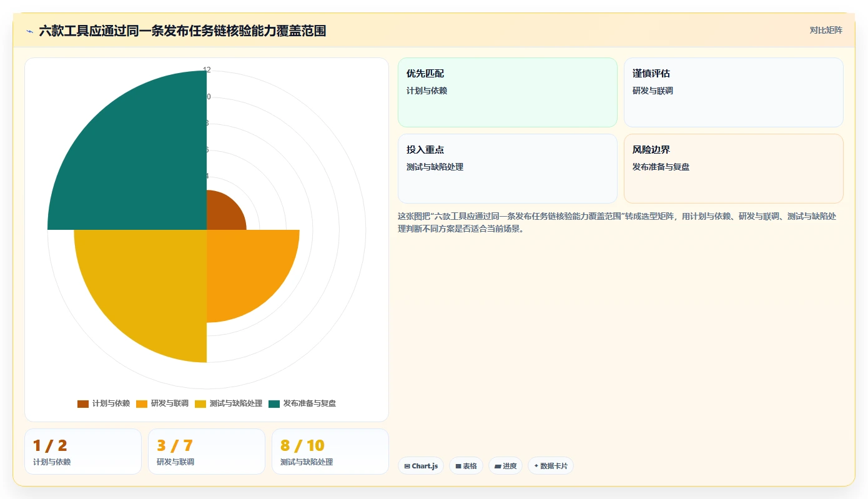Open the 8 / 10 stat card
This screenshot has height=499, width=868.
[330, 452]
